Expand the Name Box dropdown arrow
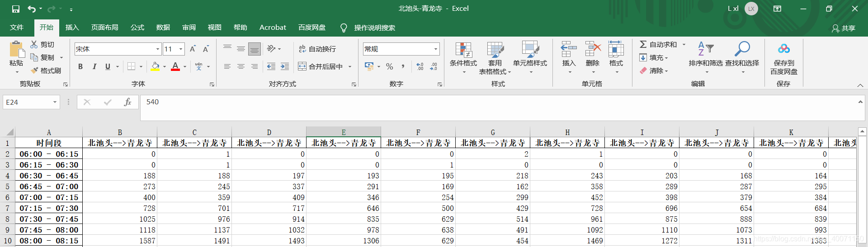 point(55,102)
